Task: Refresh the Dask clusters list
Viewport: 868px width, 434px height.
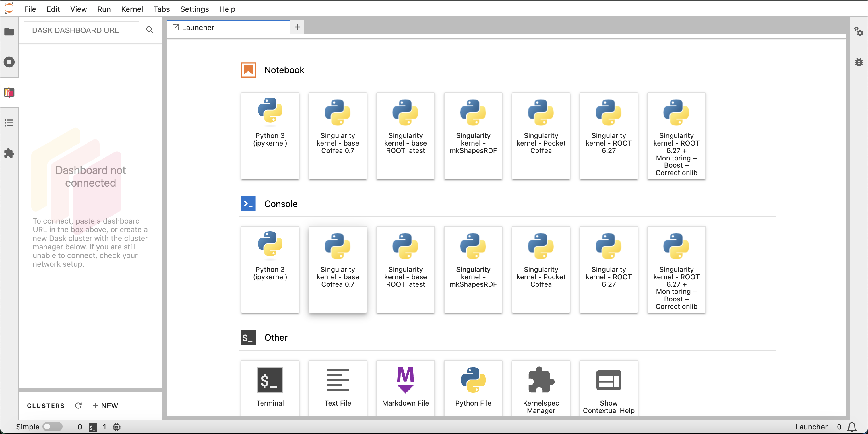Action: [x=78, y=405]
